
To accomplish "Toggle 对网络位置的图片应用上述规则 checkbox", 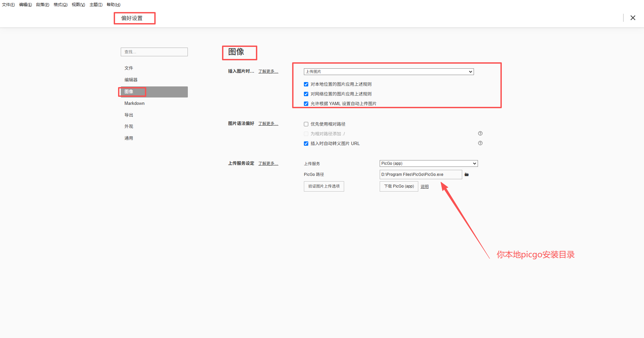I will 306,94.
